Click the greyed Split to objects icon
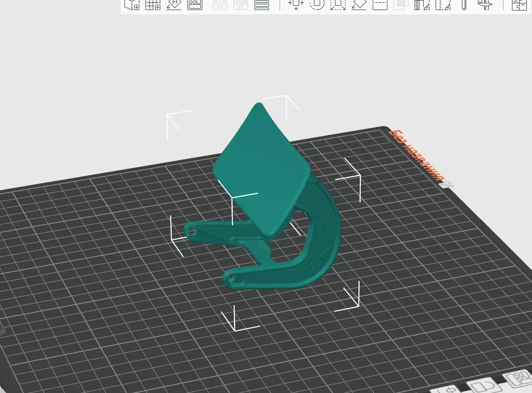Screen dimensions: 532x393 coord(219,4)
